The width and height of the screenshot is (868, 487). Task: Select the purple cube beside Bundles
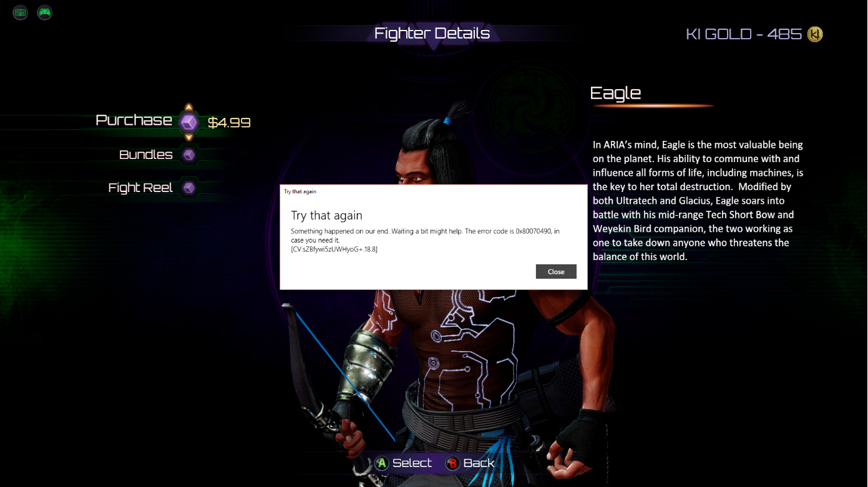click(189, 155)
